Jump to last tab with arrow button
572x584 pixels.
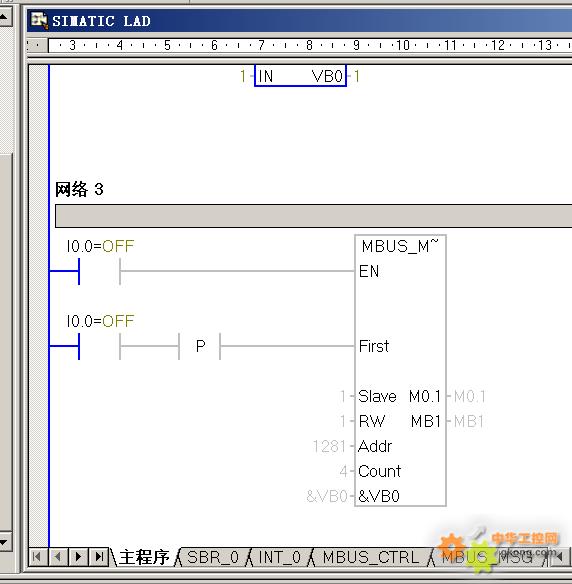coord(99,557)
